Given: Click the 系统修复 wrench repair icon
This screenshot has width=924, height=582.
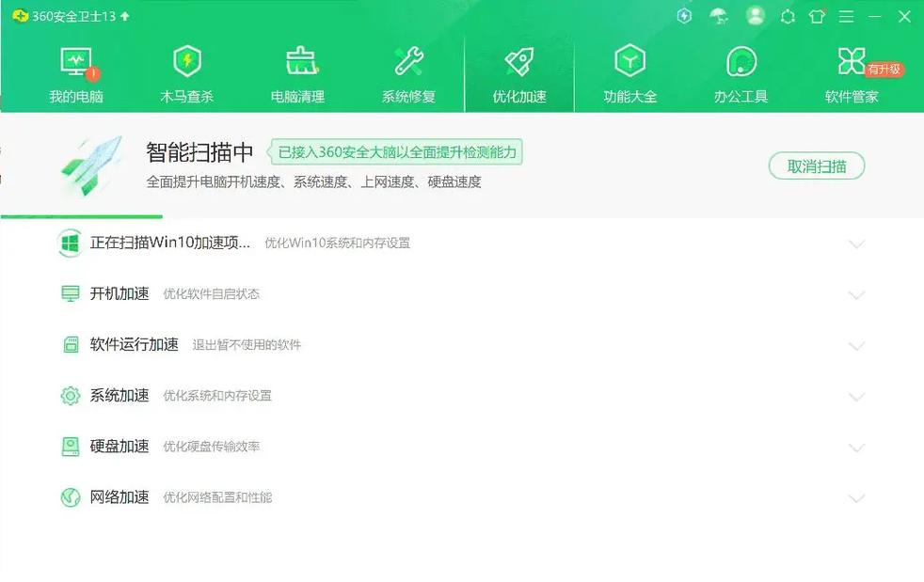Looking at the screenshot, I should click(408, 58).
